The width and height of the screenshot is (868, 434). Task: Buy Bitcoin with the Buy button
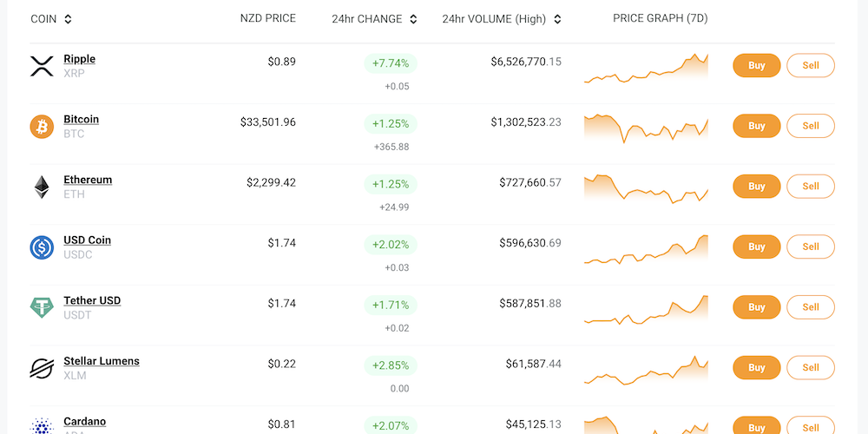coord(756,126)
